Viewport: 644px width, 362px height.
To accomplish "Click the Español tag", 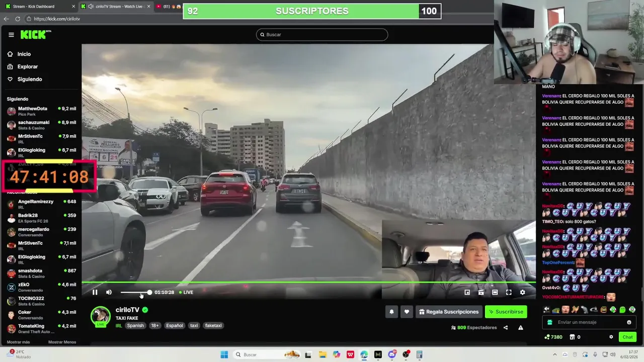I will point(175,326).
